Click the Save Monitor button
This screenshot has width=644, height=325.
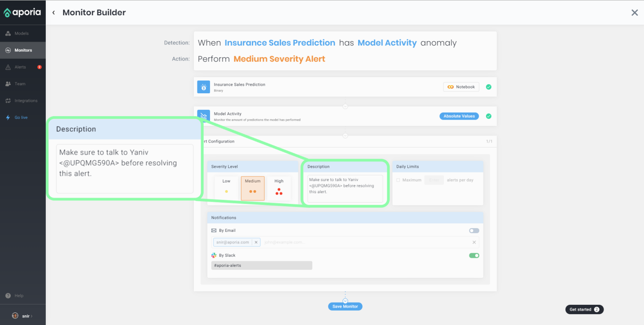(x=345, y=307)
